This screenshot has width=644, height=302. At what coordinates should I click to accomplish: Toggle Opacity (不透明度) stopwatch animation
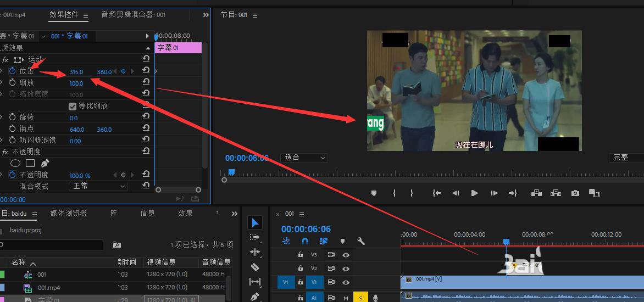[x=12, y=175]
